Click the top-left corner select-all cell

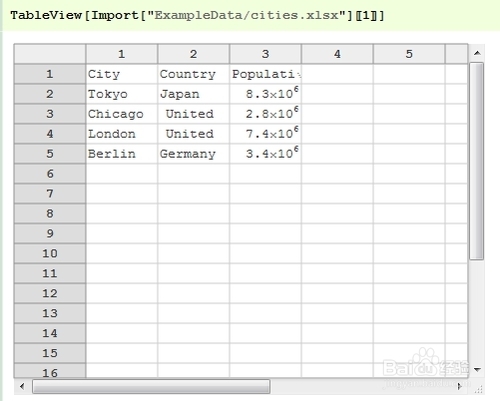(50, 54)
